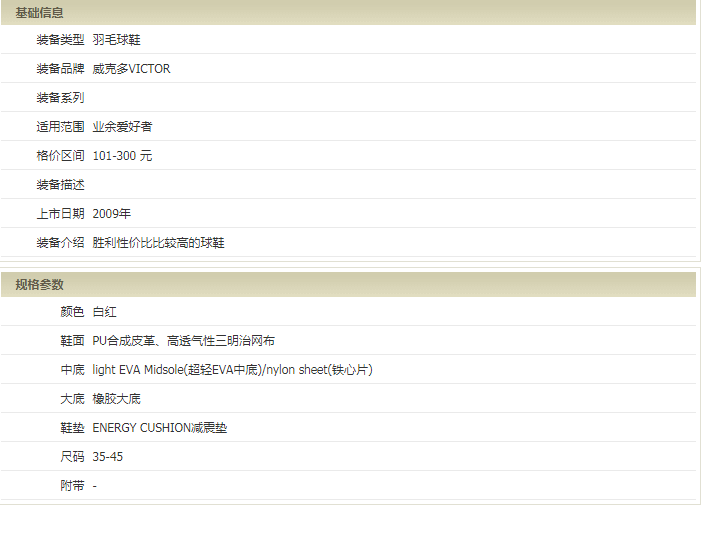This screenshot has height=549, width=701.
Task: Click the 装备系列 row label
Action: coord(60,98)
